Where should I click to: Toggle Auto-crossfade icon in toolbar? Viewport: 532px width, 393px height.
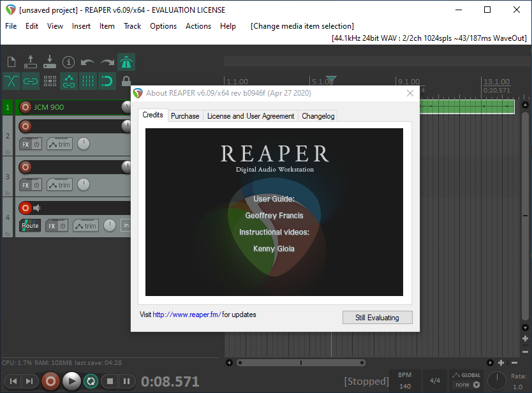(x=11, y=81)
